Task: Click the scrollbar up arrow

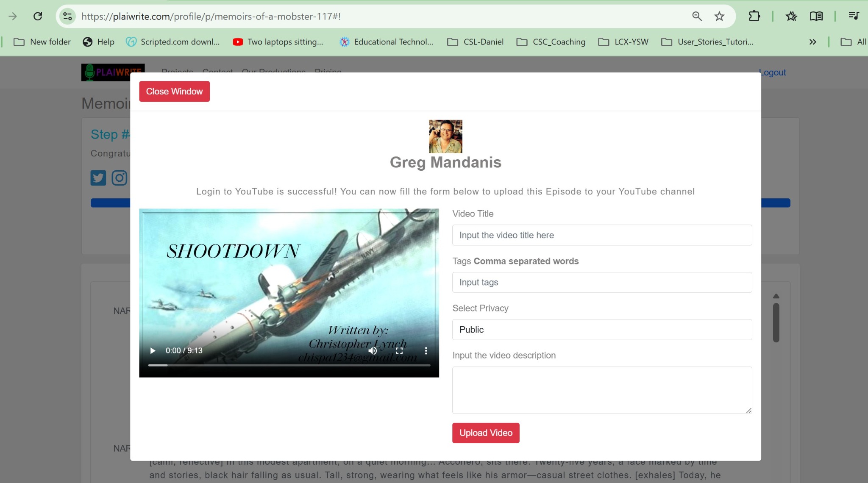Action: point(776,296)
